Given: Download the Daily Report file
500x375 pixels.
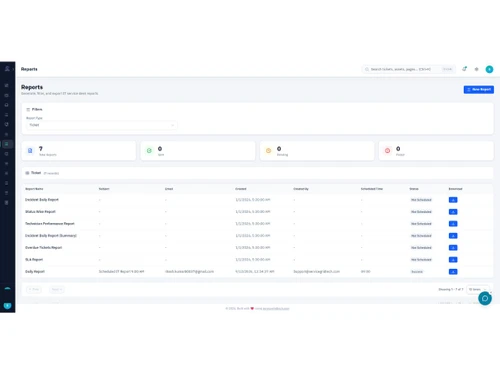Looking at the screenshot, I should pos(453,272).
